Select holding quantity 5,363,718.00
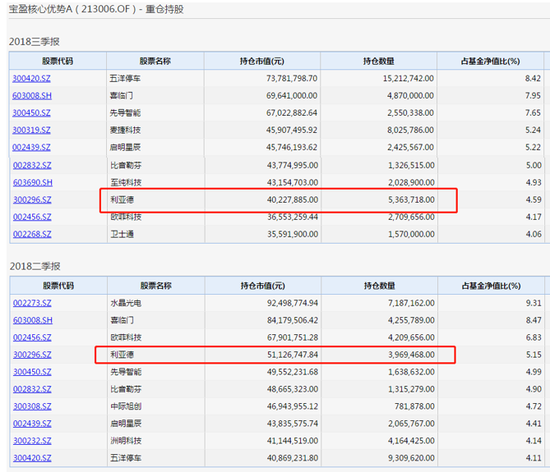 coord(411,200)
